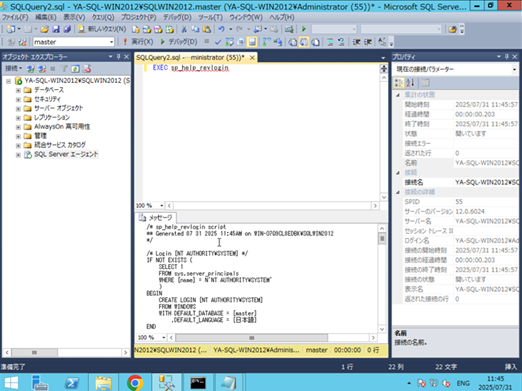
Task: Start debugging with デバッグ(D)
Action: 179,42
